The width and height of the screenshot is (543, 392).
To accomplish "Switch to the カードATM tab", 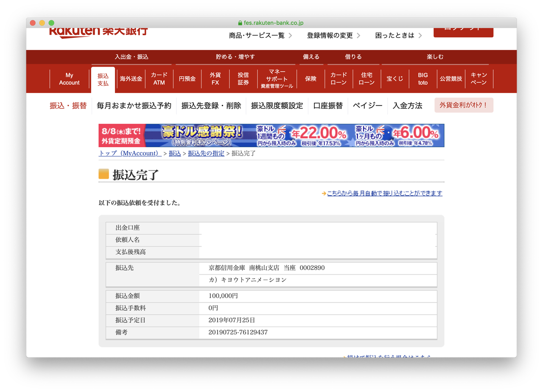I will point(159,79).
